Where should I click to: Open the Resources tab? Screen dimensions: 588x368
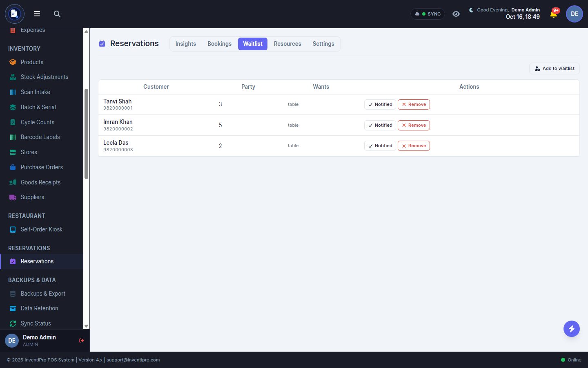point(287,44)
